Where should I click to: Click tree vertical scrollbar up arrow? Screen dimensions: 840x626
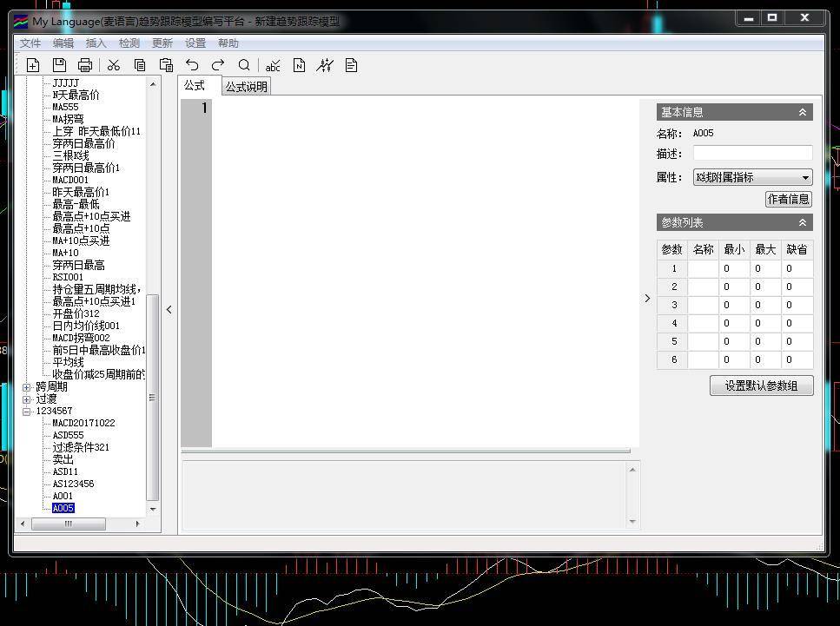[x=153, y=84]
